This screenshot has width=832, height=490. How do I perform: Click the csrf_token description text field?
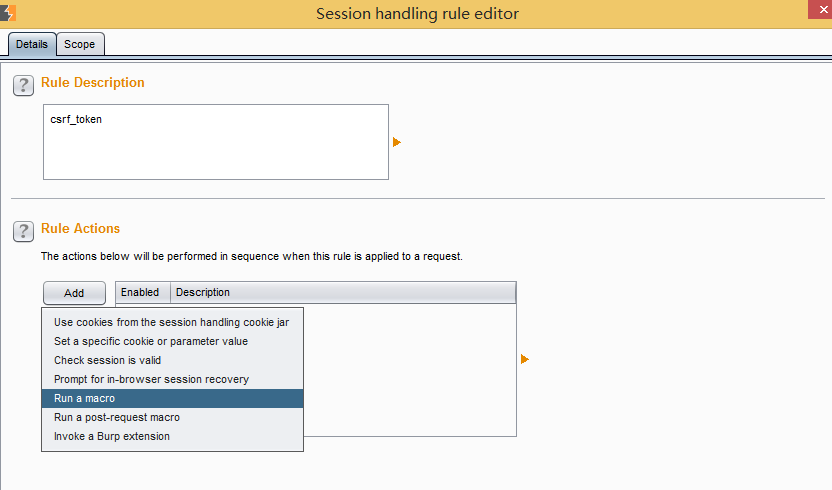pos(216,142)
